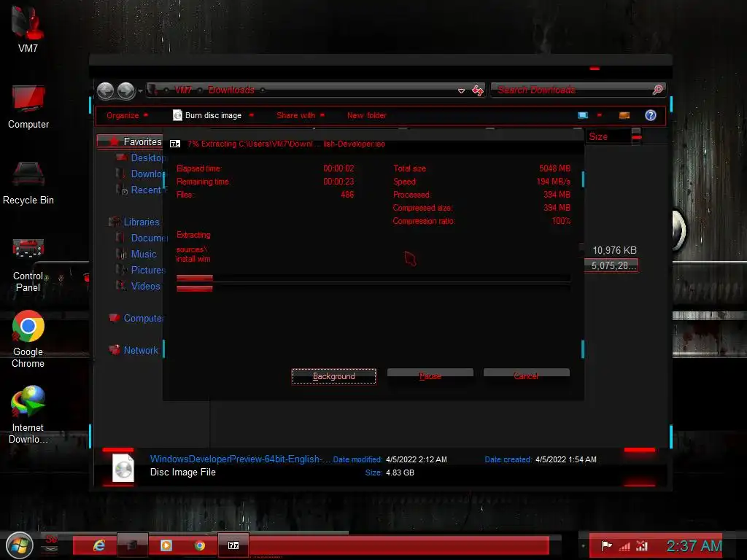Viewport: 747px width, 560px height.
Task: Open the Computer desktop icon
Action: [28, 106]
